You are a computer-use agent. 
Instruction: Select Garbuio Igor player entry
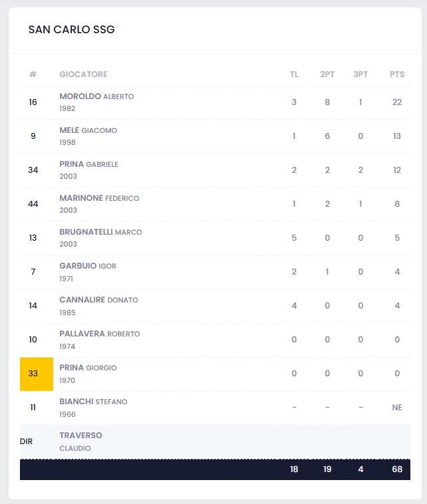point(88,266)
